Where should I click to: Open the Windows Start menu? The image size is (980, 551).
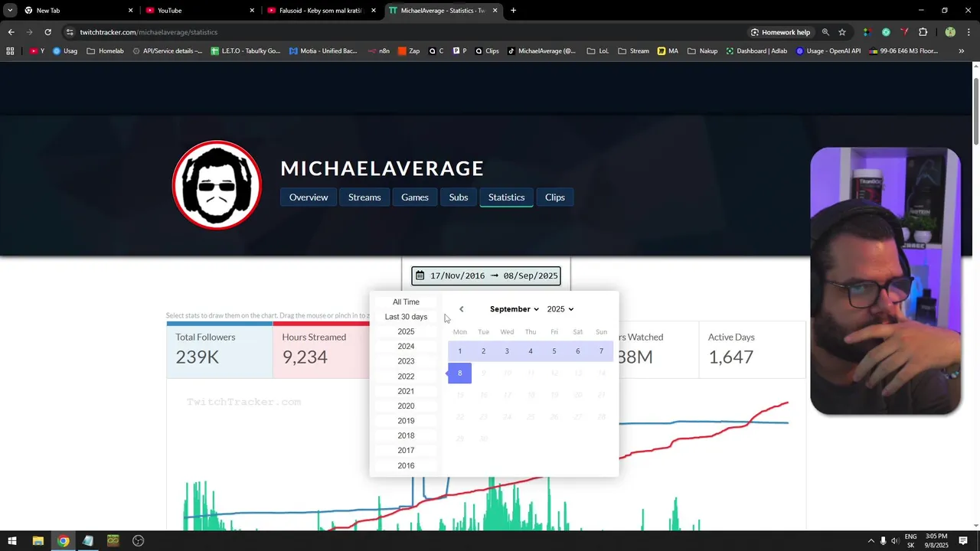tap(12, 541)
